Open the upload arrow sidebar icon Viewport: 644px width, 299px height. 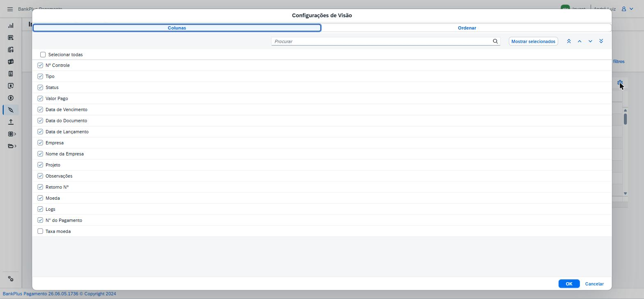pyautogui.click(x=11, y=122)
